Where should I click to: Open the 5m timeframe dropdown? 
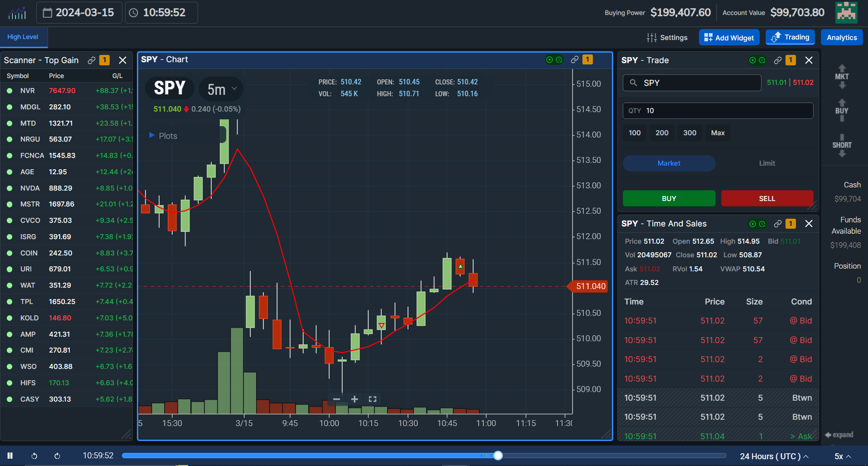coord(221,89)
